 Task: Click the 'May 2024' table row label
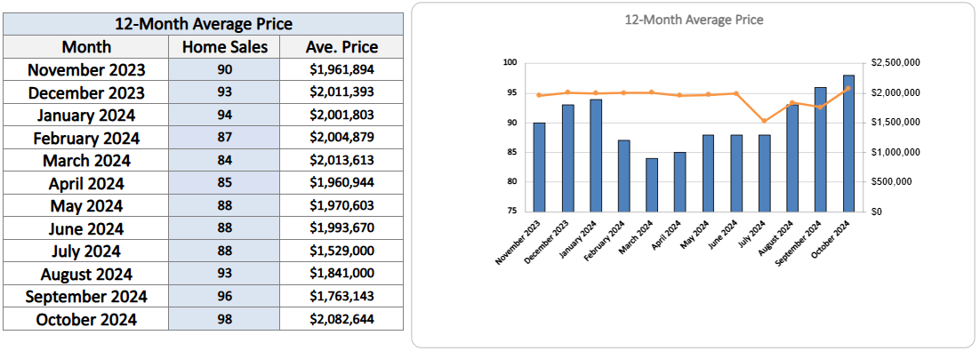(x=86, y=205)
